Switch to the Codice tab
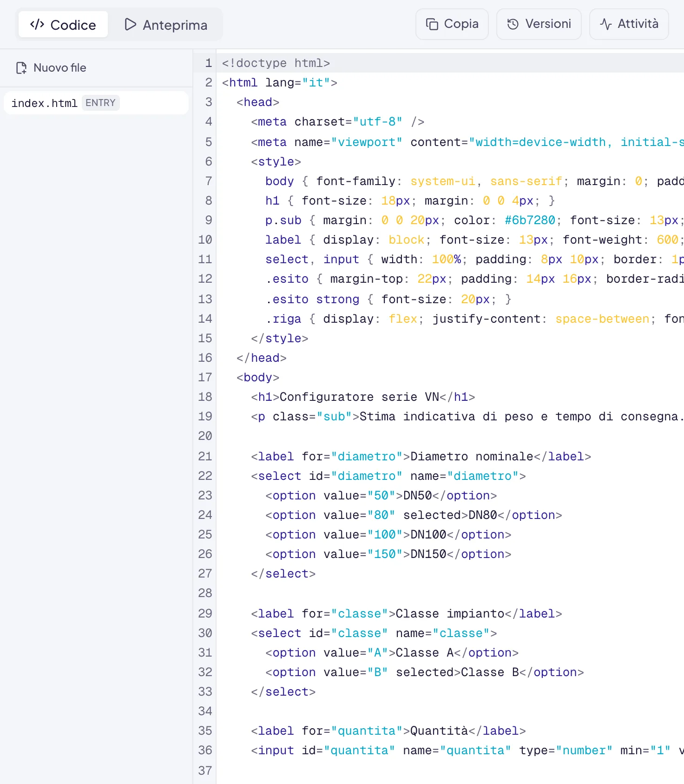This screenshot has height=784, width=684. click(x=63, y=24)
